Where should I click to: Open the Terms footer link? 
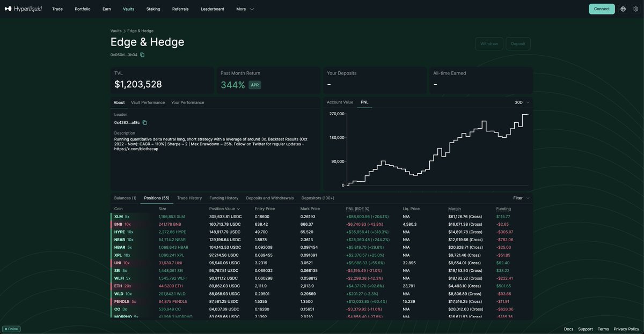tap(603, 329)
